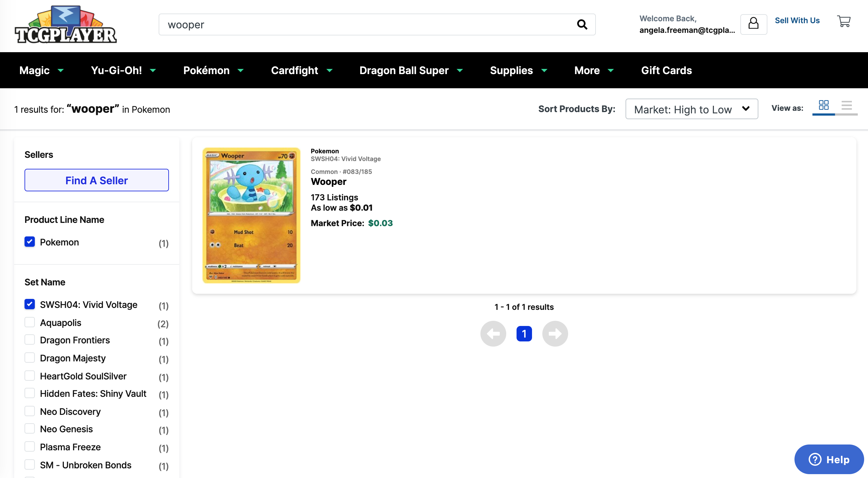
Task: Open the shopping cart icon
Action: pos(844,21)
